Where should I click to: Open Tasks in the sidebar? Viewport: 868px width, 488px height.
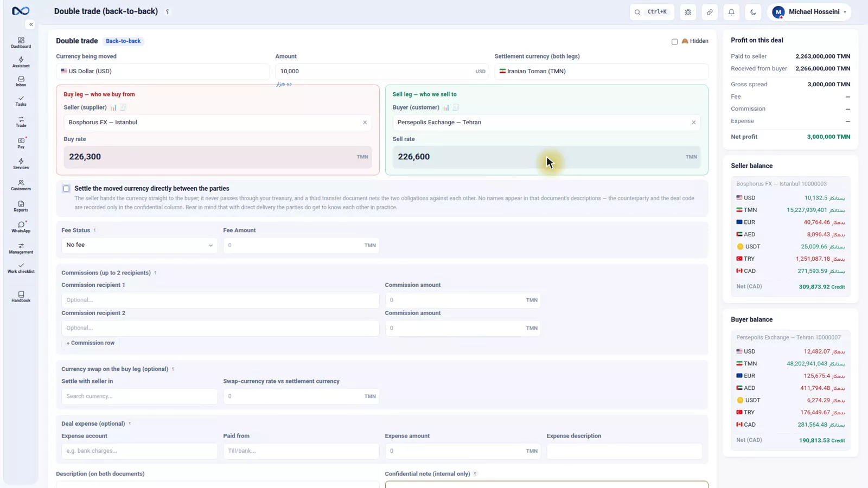pyautogui.click(x=21, y=101)
